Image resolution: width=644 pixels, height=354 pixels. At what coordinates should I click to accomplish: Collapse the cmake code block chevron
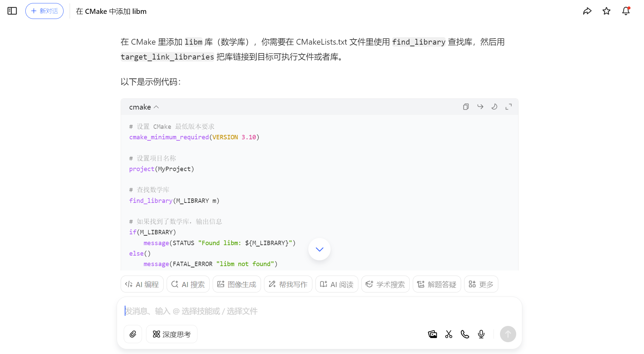(x=156, y=107)
